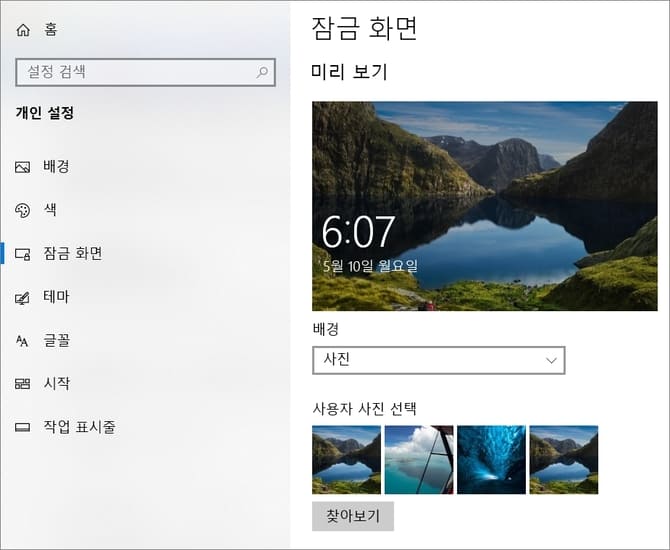Click the 5월 10일 월요일 date text
Screen dimensions: 670x550
(x=370, y=266)
